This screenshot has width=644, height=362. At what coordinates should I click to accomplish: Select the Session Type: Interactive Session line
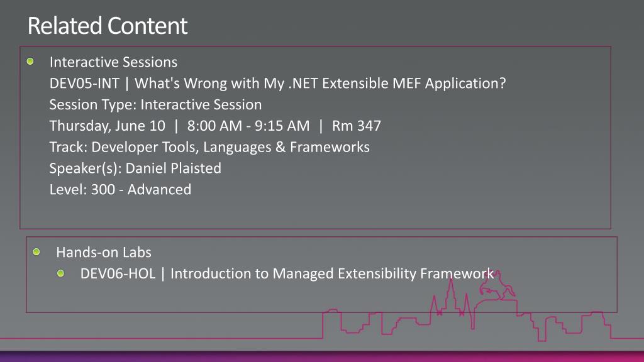pos(155,105)
